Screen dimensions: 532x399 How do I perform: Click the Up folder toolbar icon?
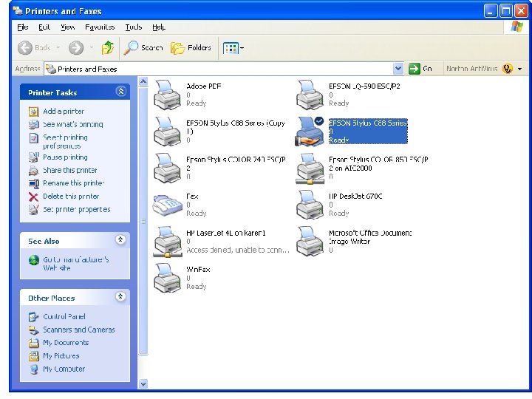click(x=108, y=48)
